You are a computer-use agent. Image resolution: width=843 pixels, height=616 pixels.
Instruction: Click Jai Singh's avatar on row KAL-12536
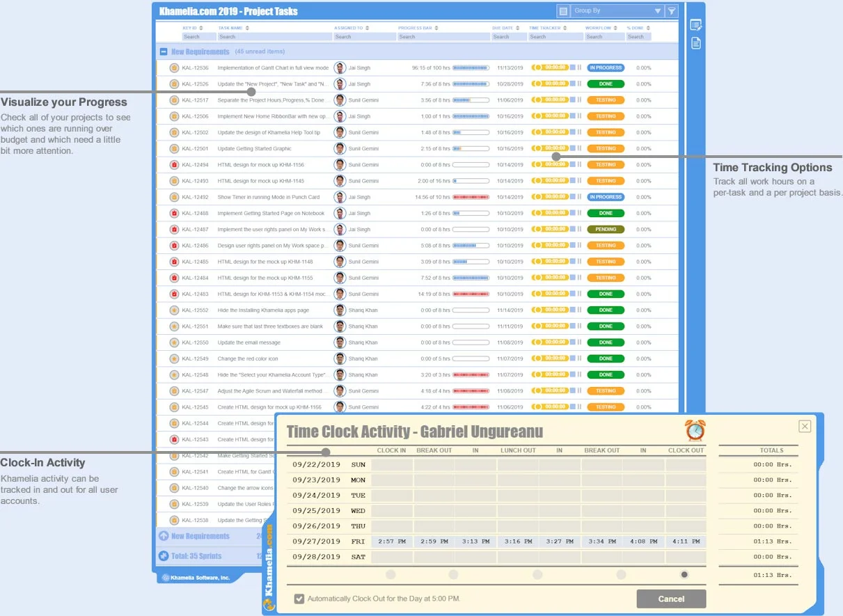340,68
